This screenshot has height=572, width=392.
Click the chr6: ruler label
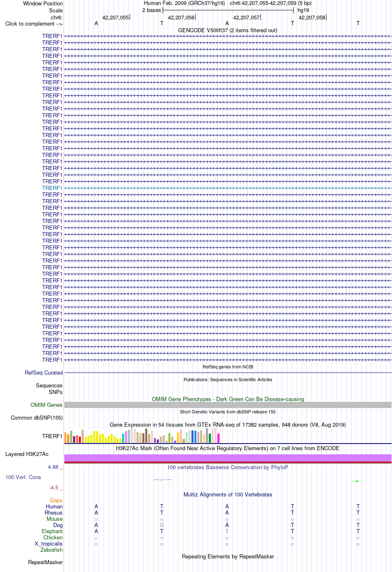coord(57,17)
